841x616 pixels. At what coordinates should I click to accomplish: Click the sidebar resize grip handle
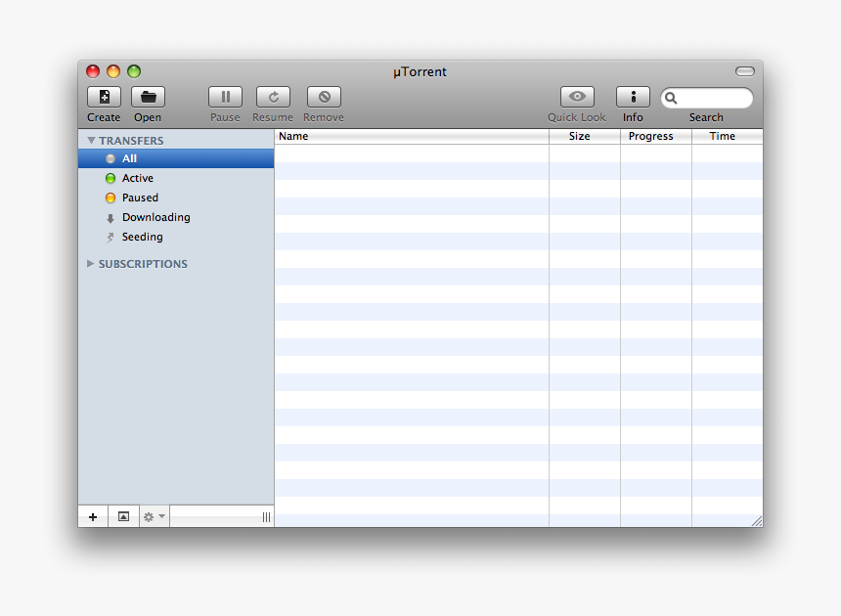(267, 517)
